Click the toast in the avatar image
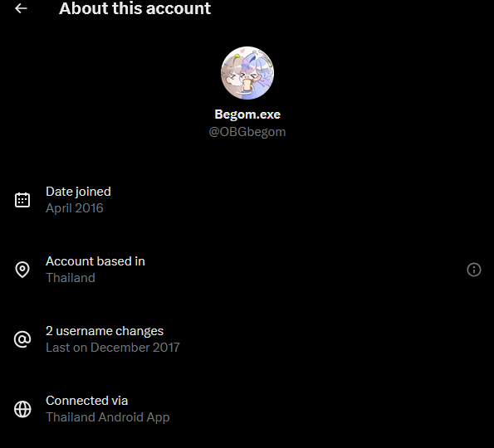Viewport: 494px width, 448px height. [247, 85]
